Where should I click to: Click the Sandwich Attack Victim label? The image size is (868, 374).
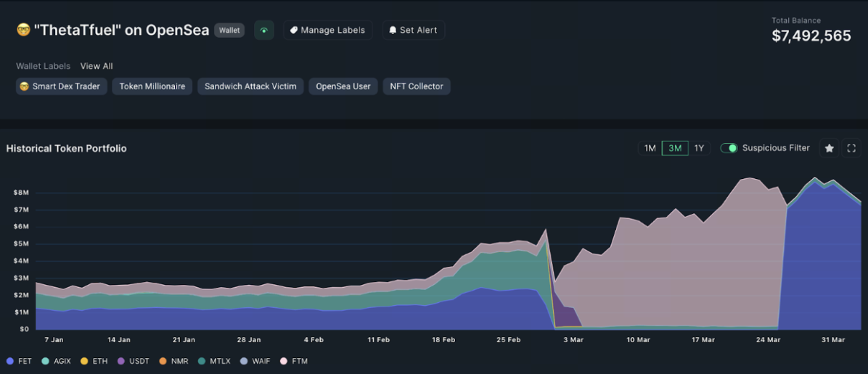pyautogui.click(x=250, y=86)
